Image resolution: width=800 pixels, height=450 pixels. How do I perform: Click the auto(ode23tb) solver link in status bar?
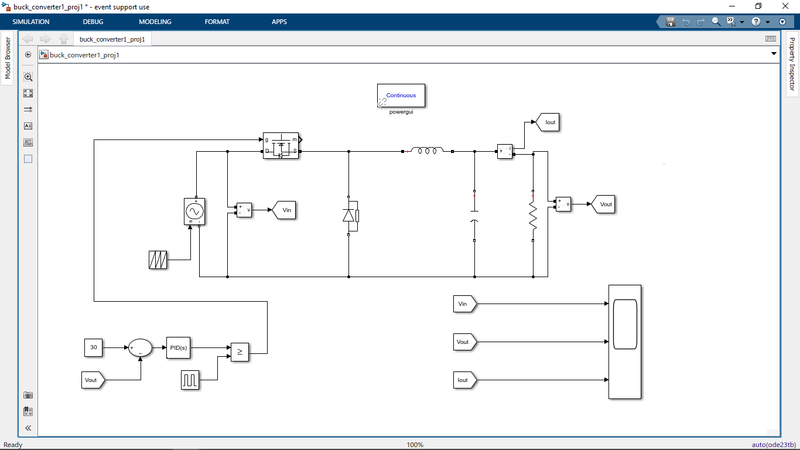click(x=772, y=444)
